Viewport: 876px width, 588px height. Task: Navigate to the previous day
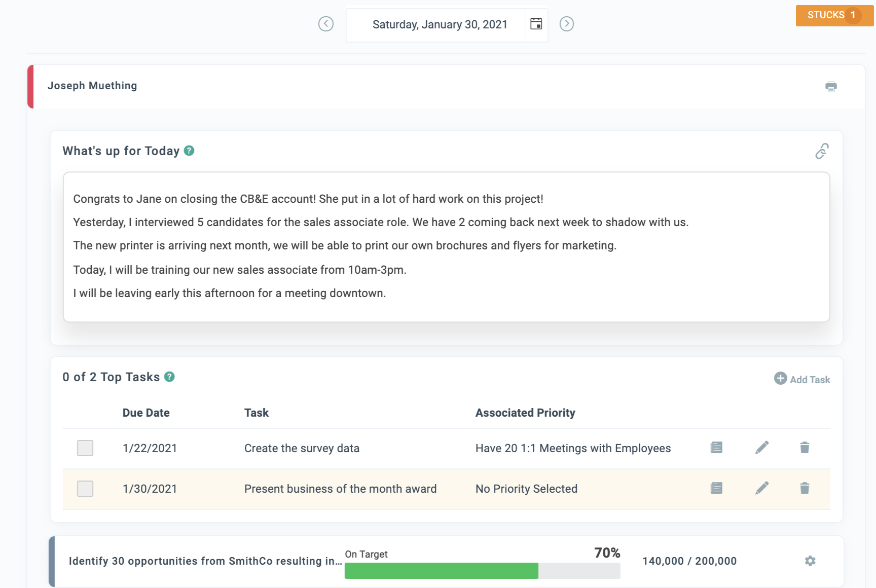326,24
